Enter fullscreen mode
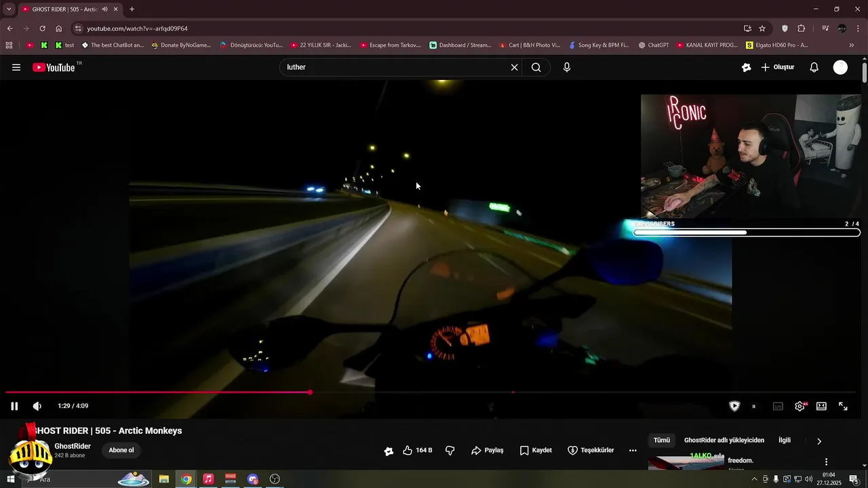This screenshot has width=868, height=488. [844, 406]
